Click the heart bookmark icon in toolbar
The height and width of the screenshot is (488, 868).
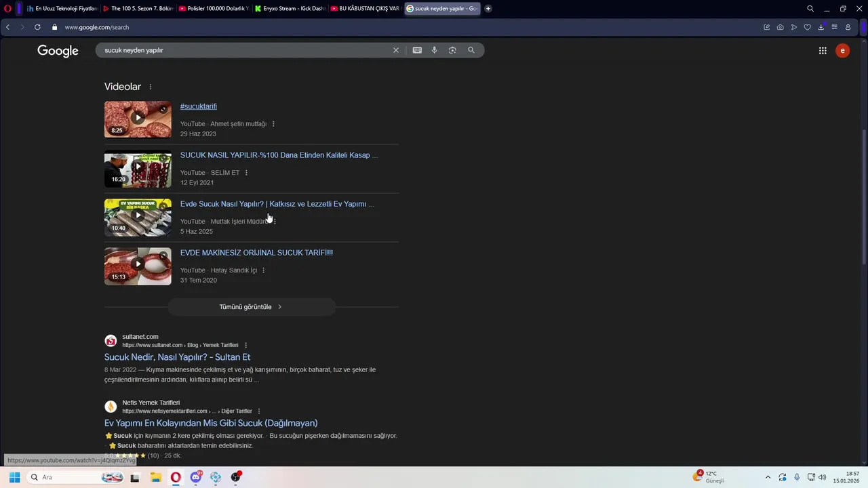808,27
